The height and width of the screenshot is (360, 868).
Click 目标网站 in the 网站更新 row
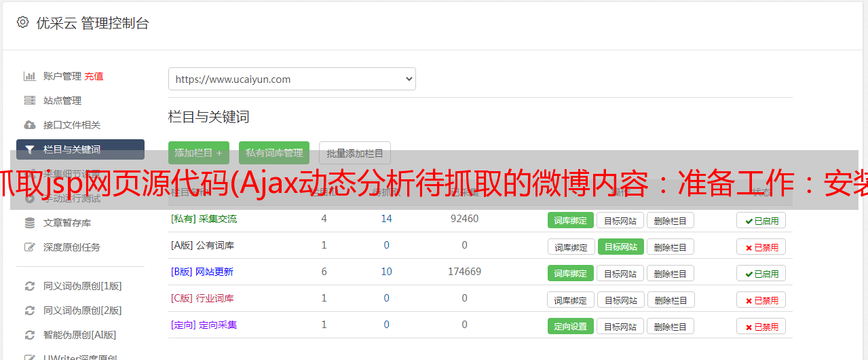tap(620, 273)
